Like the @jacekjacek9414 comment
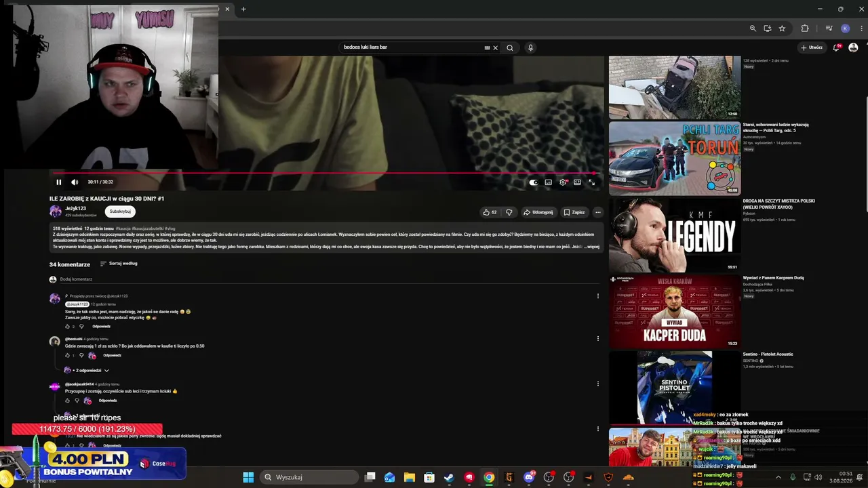Image resolution: width=868 pixels, height=488 pixels. click(67, 401)
